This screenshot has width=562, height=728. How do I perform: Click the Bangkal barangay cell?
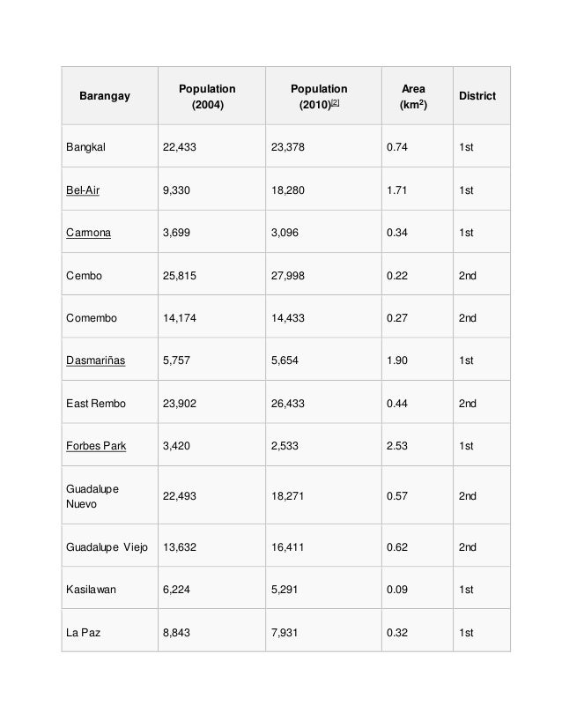coord(110,146)
